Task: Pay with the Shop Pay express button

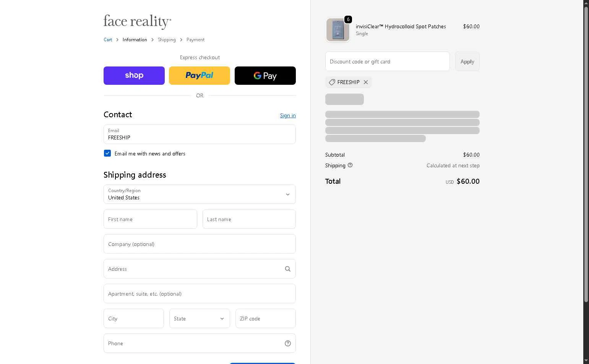Action: tap(134, 76)
